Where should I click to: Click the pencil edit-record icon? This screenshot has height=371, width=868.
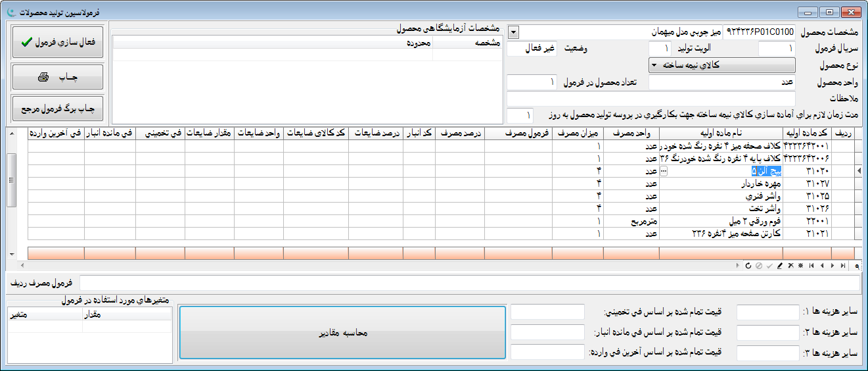point(780,265)
